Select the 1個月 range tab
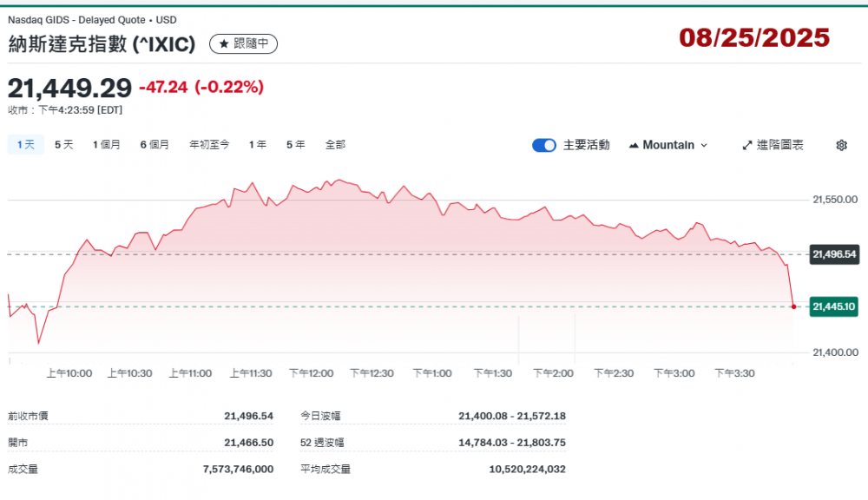868x500 pixels. [107, 145]
